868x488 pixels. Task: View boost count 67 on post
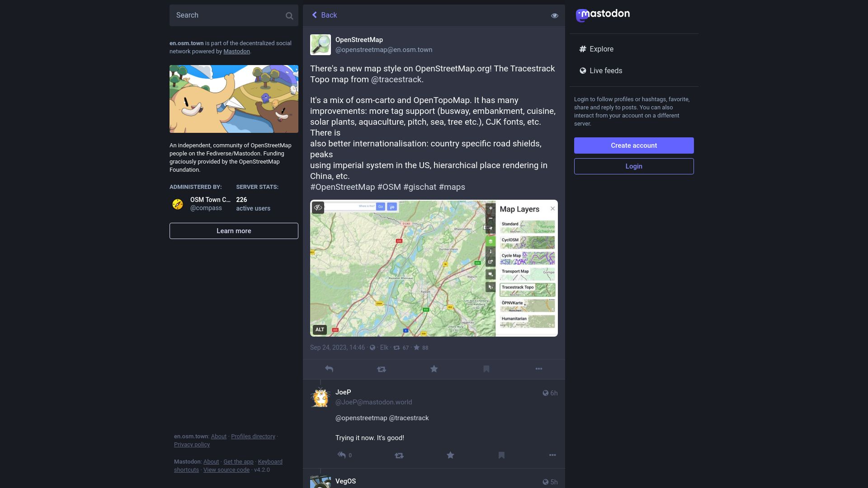[401, 348]
